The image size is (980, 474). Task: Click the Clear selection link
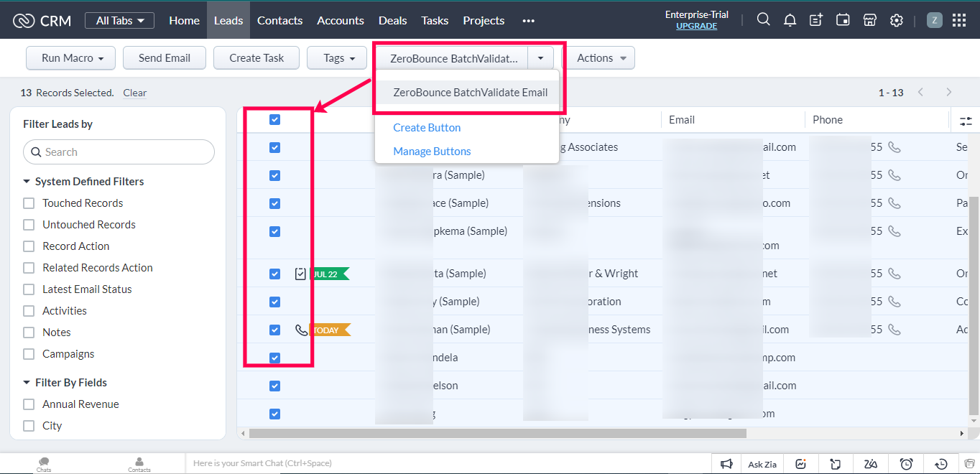[134, 93]
